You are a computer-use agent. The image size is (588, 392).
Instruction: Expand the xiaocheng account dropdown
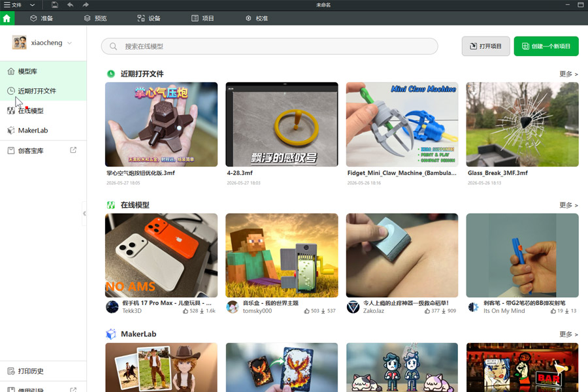tap(69, 43)
